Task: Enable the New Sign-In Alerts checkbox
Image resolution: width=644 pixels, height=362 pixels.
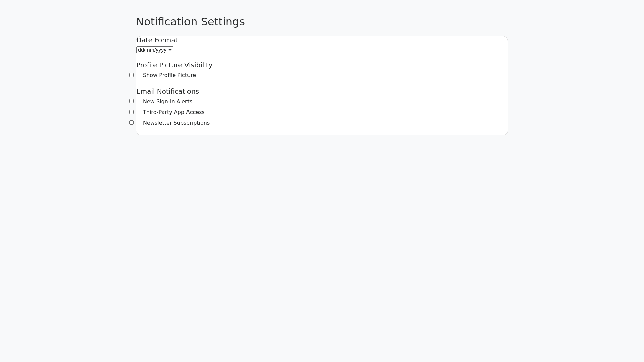Action: (x=131, y=101)
